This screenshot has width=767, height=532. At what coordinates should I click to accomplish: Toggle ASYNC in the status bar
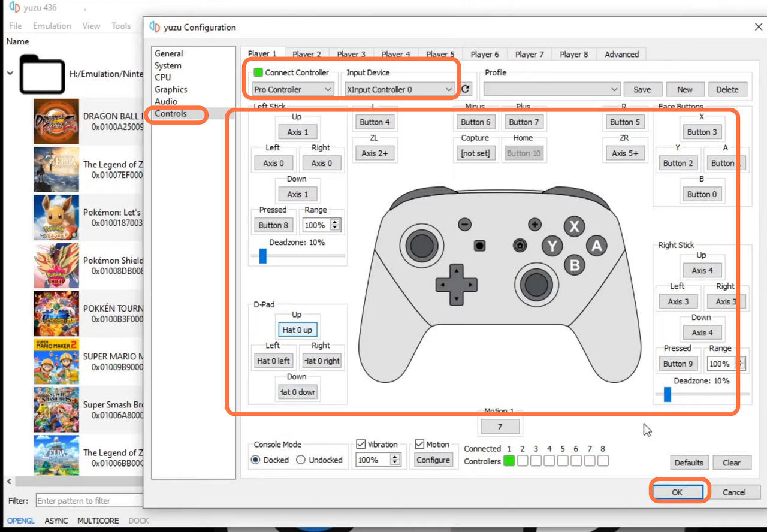pos(56,521)
